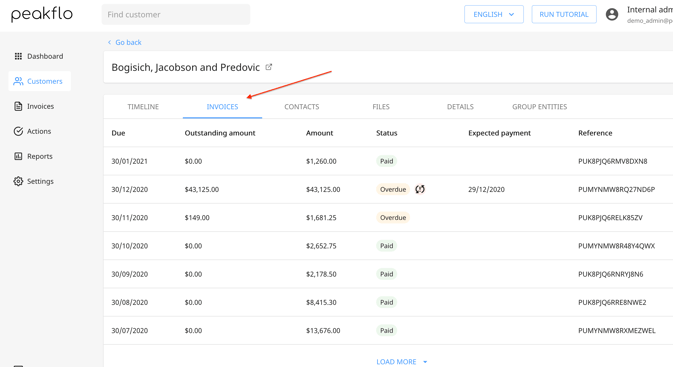Screen dimensions: 673x367
Task: Click the Due column header
Action: click(118, 133)
